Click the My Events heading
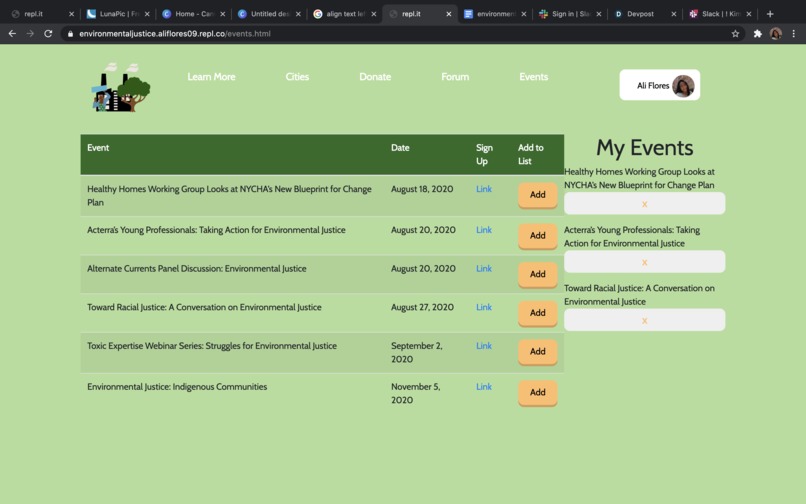Screen dimensions: 806x504 tap(645, 148)
